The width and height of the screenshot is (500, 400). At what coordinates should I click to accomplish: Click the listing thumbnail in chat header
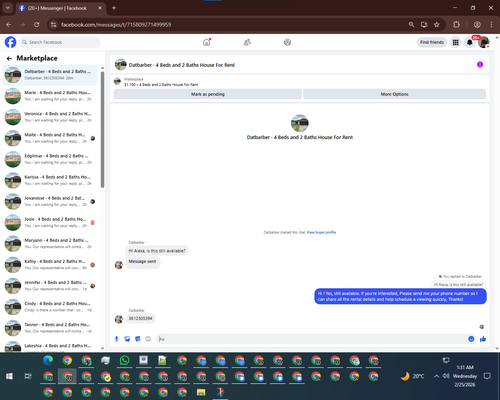[x=121, y=65]
